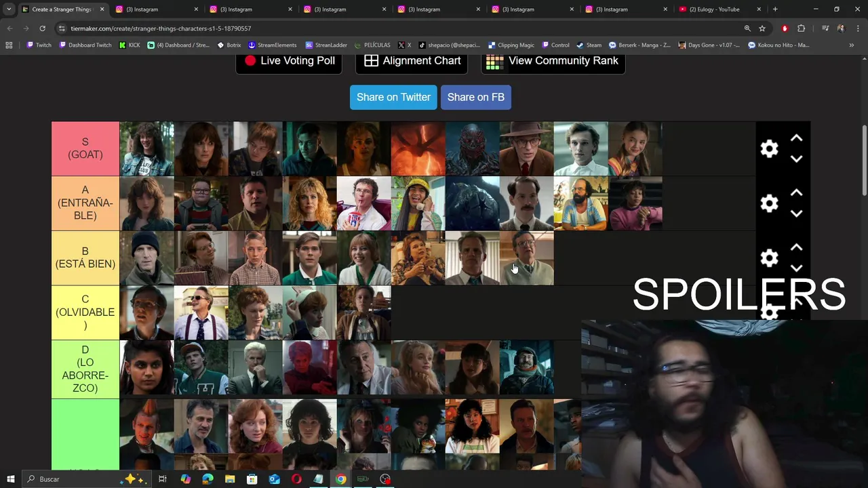This screenshot has width=868, height=488.
Task: Open Steam bookmark
Action: [589, 45]
